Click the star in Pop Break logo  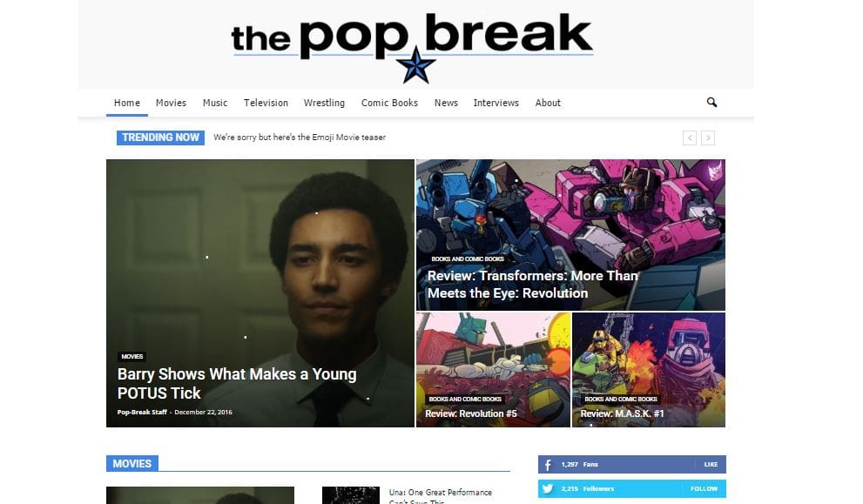(x=416, y=65)
